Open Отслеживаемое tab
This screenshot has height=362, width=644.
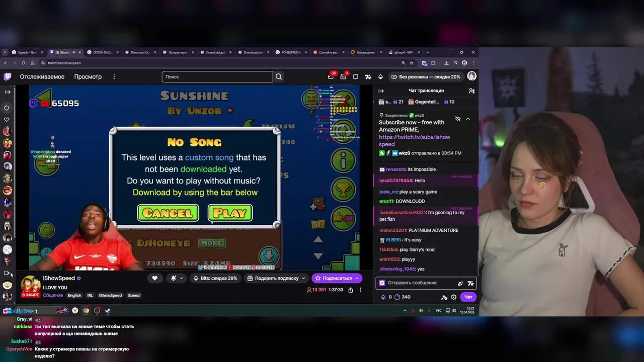[42, 76]
